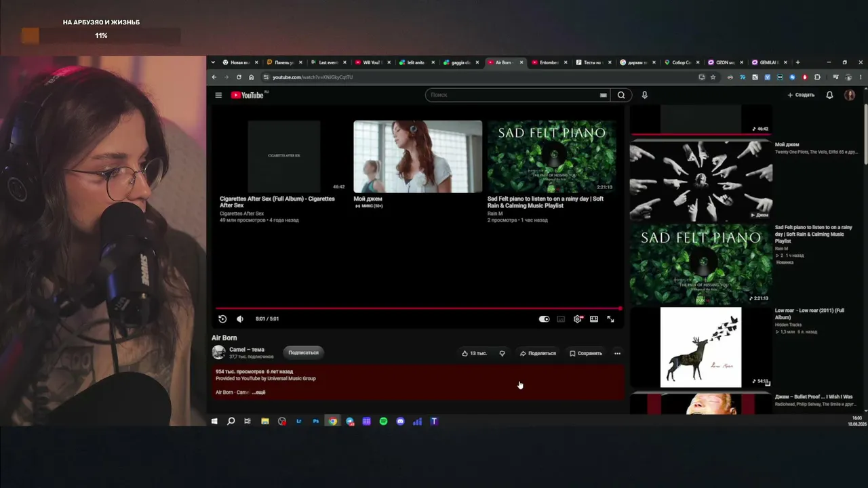Open the taskbar clock and date
This screenshot has height=488, width=868.
pyautogui.click(x=857, y=421)
